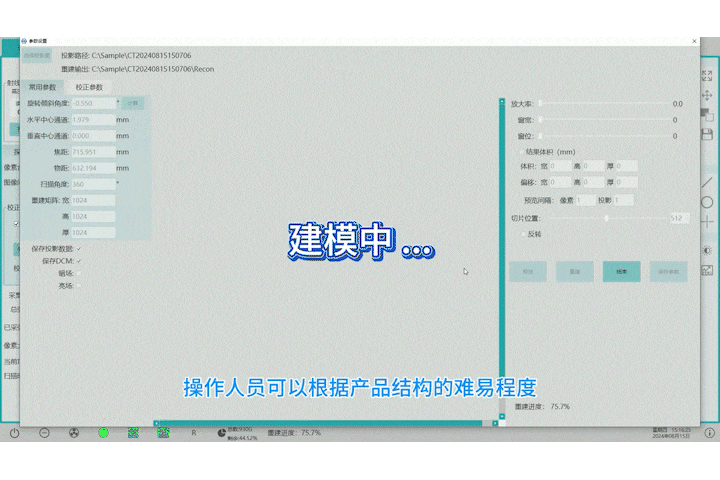Click the horizontal teal scrollbar below preview

[x=325, y=423]
